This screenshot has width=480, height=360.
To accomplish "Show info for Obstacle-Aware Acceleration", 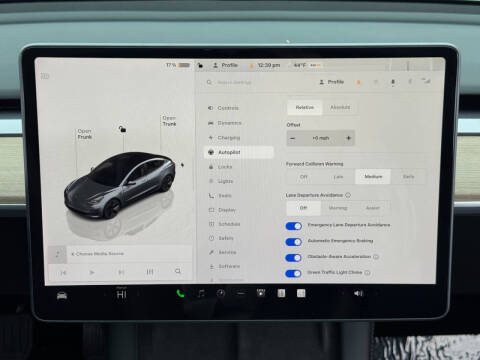I will pyautogui.click(x=376, y=257).
